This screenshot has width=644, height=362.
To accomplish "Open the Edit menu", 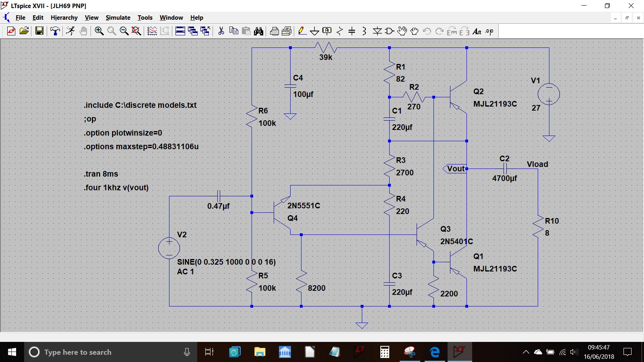I will [x=38, y=18].
